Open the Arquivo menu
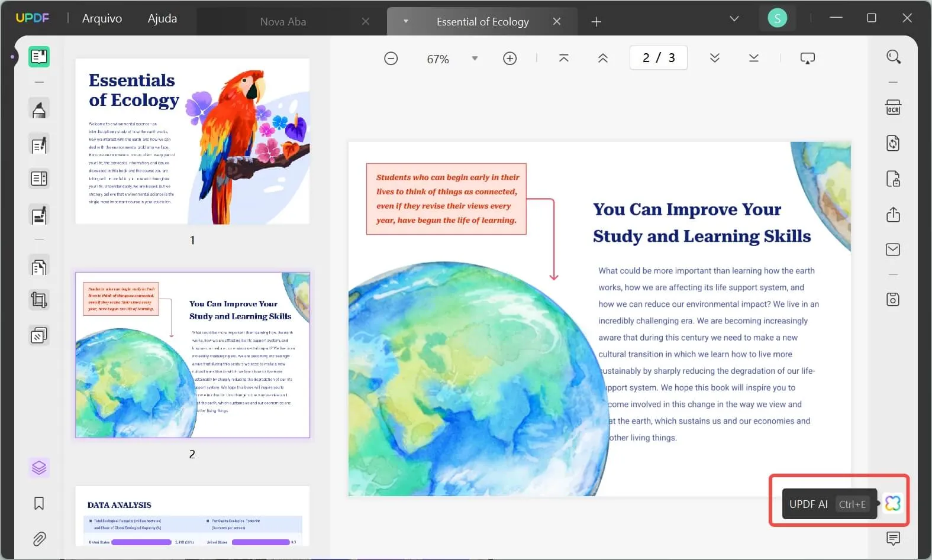This screenshot has height=560, width=932. [x=102, y=18]
